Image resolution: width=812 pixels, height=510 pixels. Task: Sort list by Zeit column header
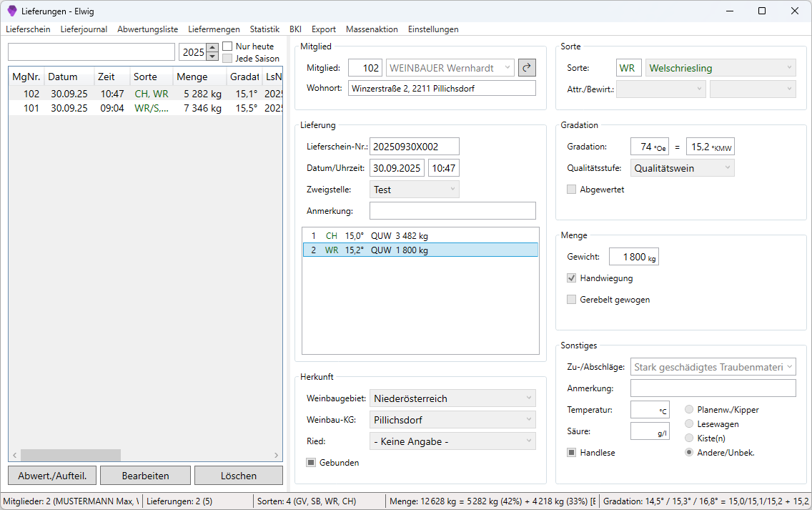pos(112,77)
